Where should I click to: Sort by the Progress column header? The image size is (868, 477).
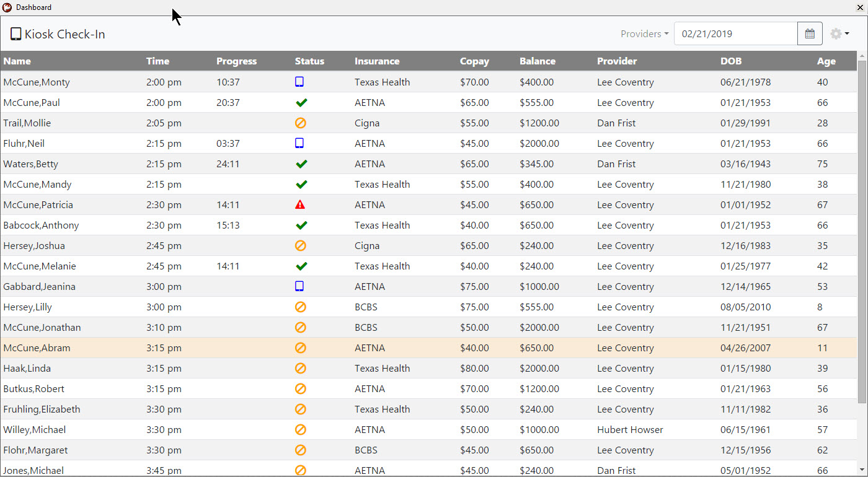coord(236,61)
